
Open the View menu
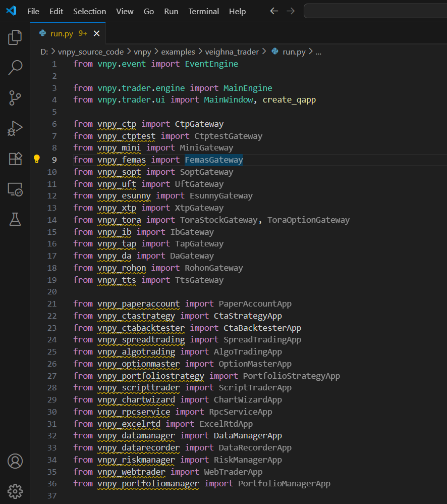pyautogui.click(x=125, y=11)
